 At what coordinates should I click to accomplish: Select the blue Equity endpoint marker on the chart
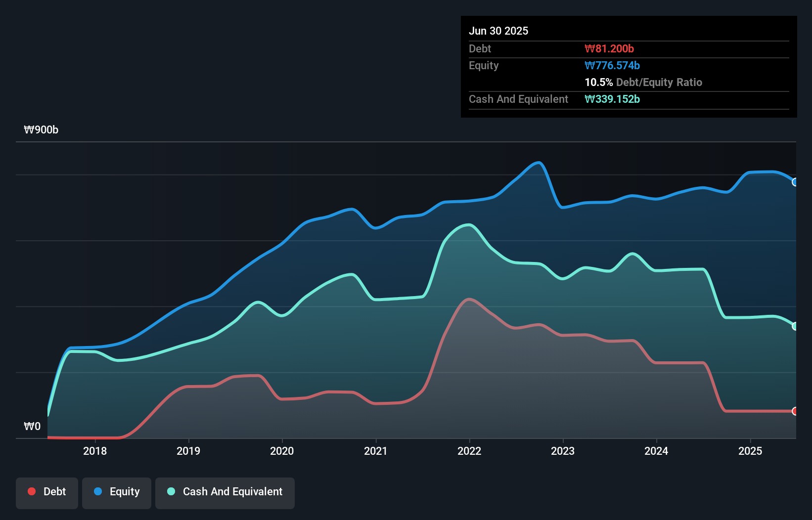(795, 182)
